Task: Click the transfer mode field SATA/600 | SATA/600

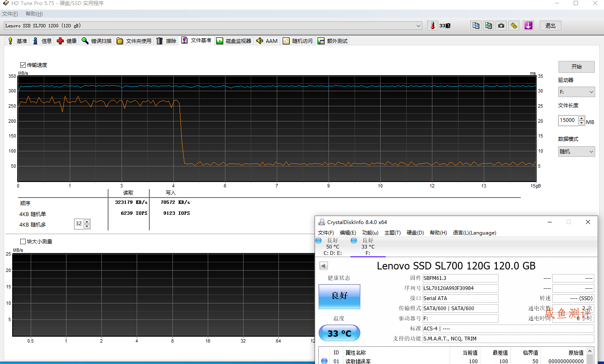Action: coord(460,309)
